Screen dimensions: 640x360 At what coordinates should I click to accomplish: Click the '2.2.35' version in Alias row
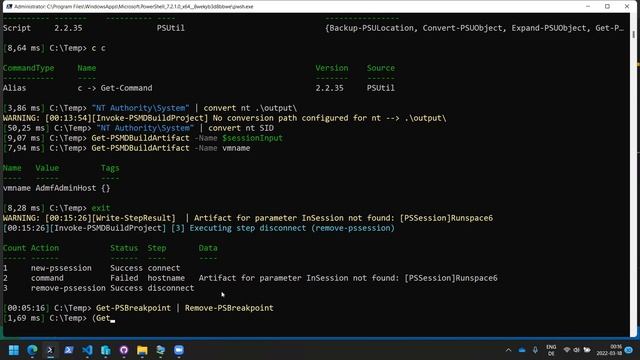(329, 88)
